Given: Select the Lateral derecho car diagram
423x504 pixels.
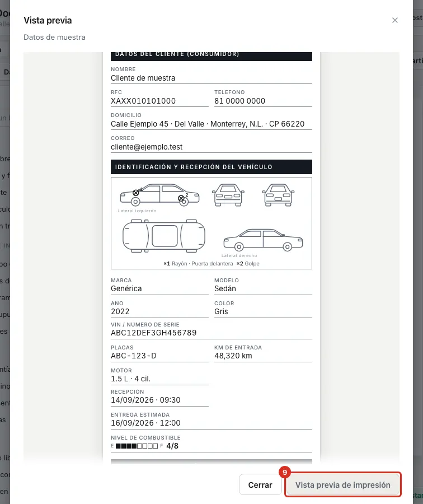Looking at the screenshot, I should coord(263,240).
